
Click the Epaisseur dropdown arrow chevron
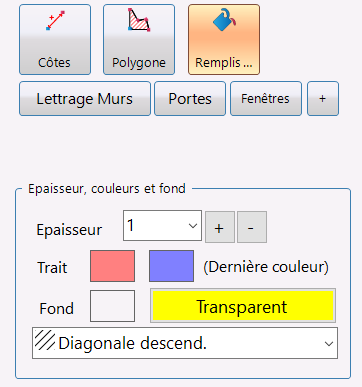pyautogui.click(x=193, y=226)
